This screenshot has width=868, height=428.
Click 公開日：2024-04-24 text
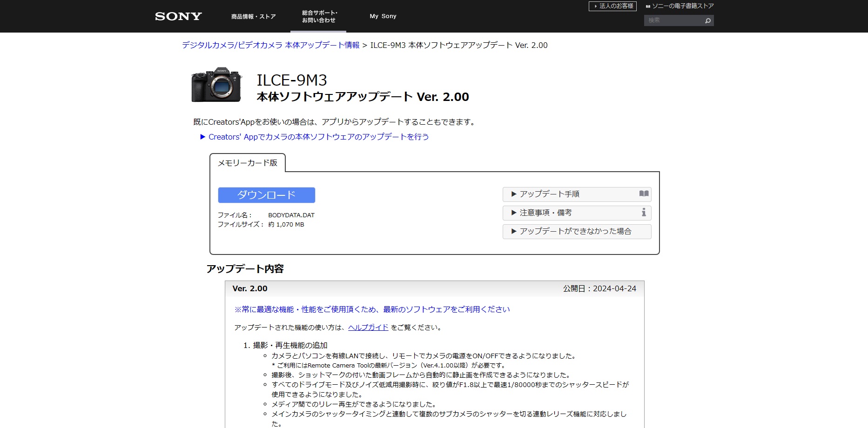(x=599, y=288)
